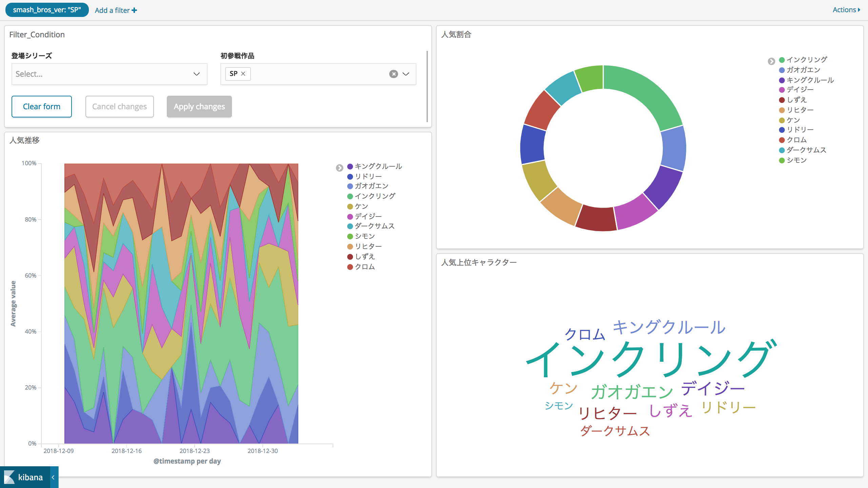Viewport: 868px width, 488px height.
Task: Open the Actions menu
Action: 845,10
